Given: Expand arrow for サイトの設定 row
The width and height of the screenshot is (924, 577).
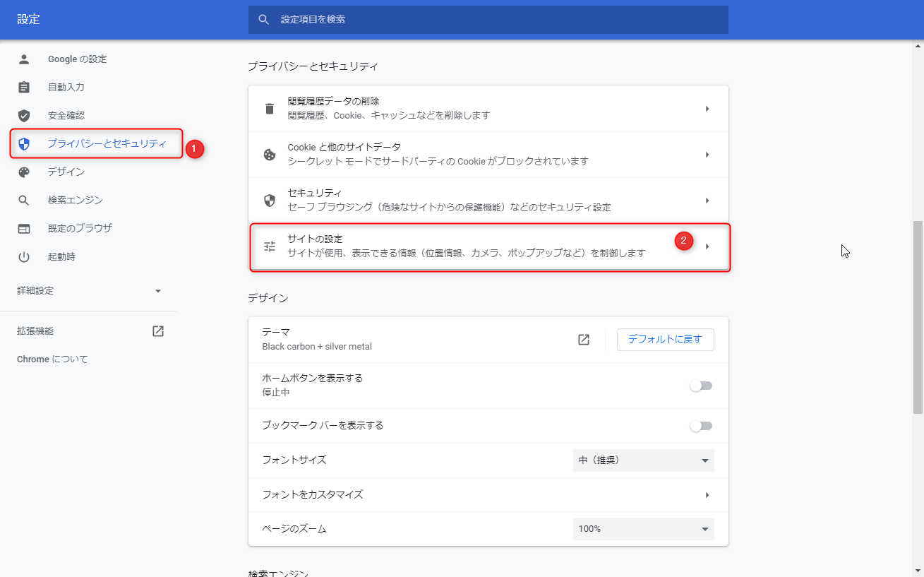Looking at the screenshot, I should pos(707,246).
